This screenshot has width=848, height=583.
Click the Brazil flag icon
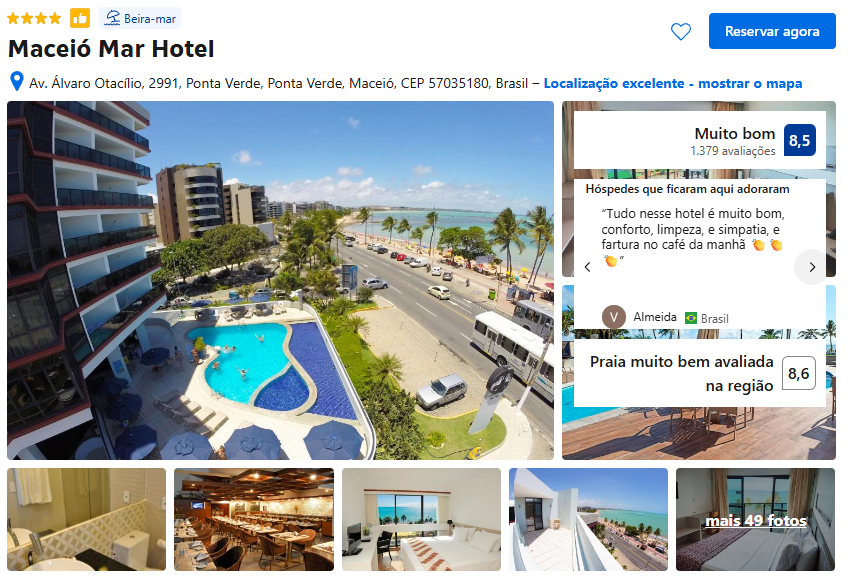[691, 318]
